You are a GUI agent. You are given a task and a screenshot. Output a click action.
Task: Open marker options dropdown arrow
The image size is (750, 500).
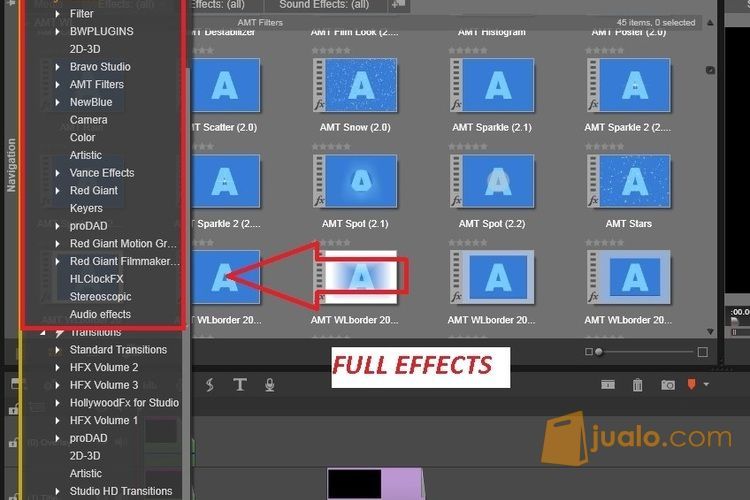pos(706,384)
